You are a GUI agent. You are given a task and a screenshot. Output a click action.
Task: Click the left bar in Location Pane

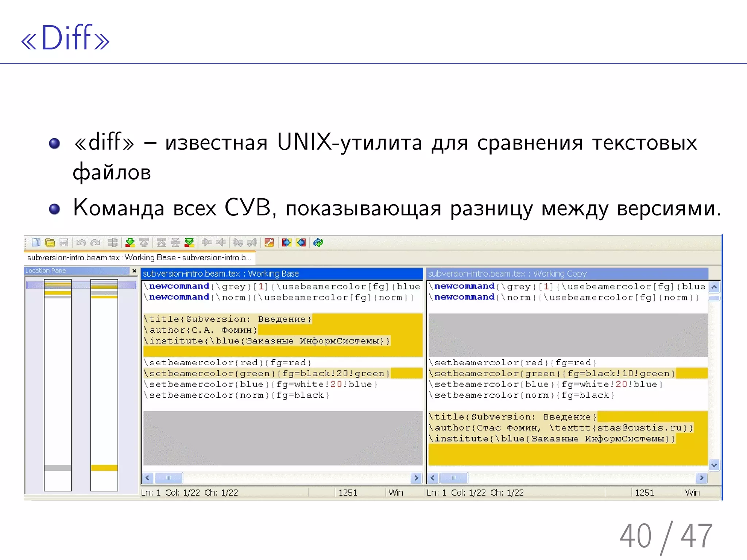[58, 385]
